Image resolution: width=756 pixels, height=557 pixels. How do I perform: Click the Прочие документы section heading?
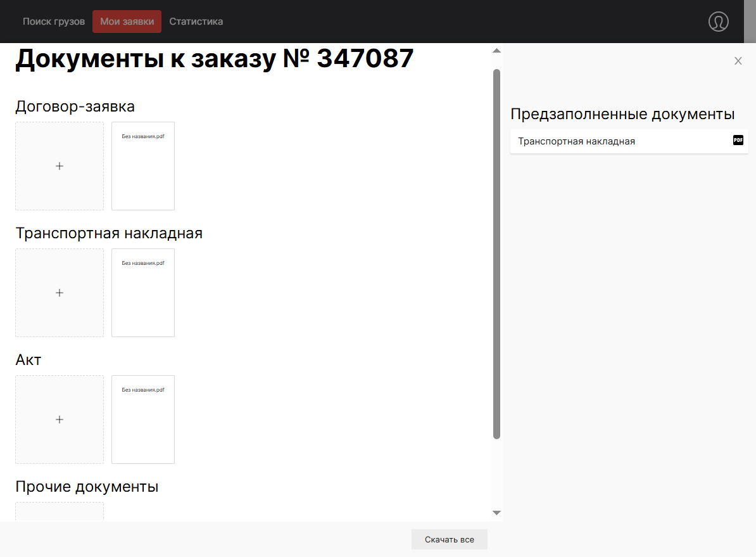[87, 487]
